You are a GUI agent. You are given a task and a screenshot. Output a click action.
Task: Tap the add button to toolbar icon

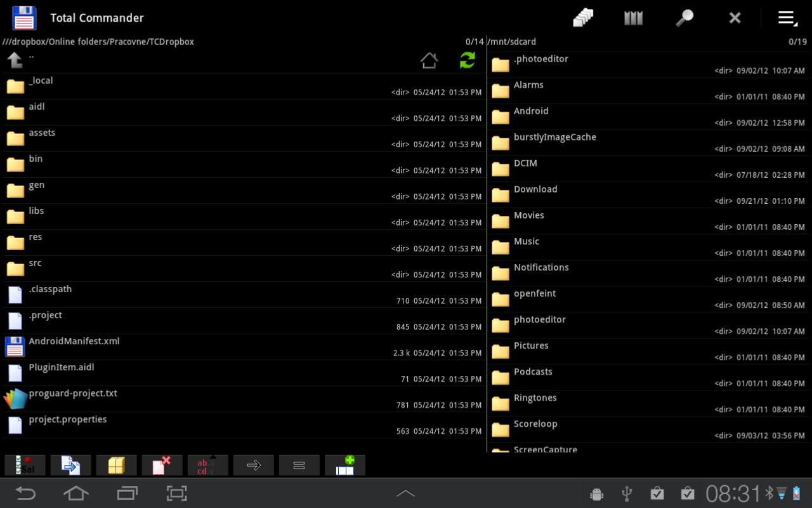345,465
